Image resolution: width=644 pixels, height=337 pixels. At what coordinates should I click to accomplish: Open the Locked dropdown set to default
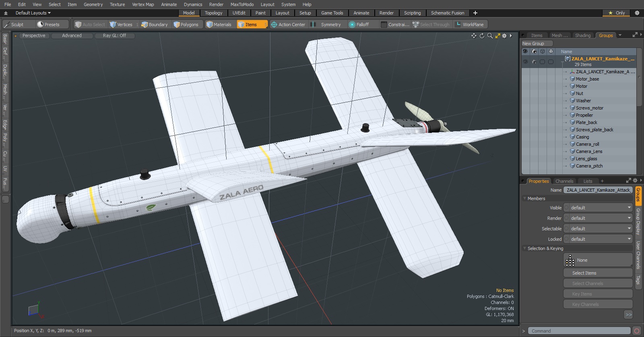598,239
